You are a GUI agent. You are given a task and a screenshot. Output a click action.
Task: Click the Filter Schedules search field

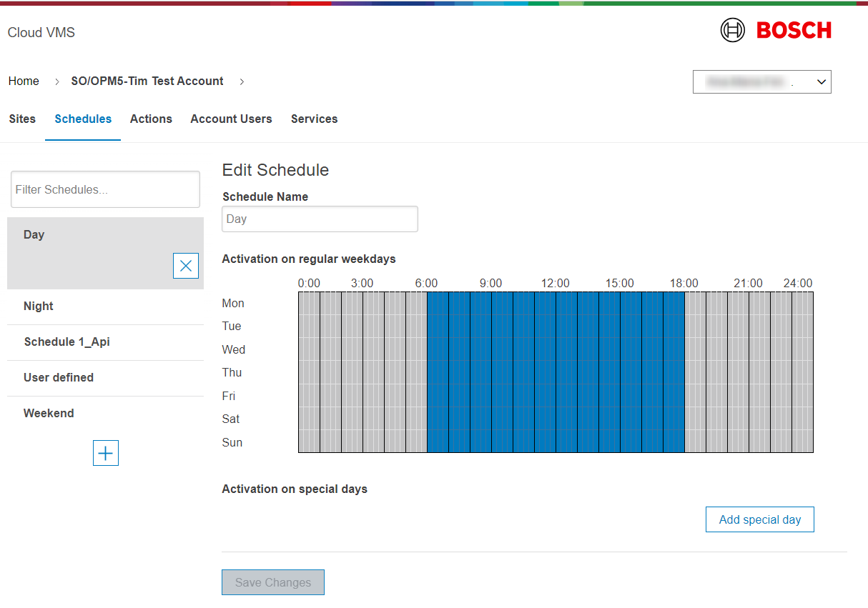click(x=105, y=189)
